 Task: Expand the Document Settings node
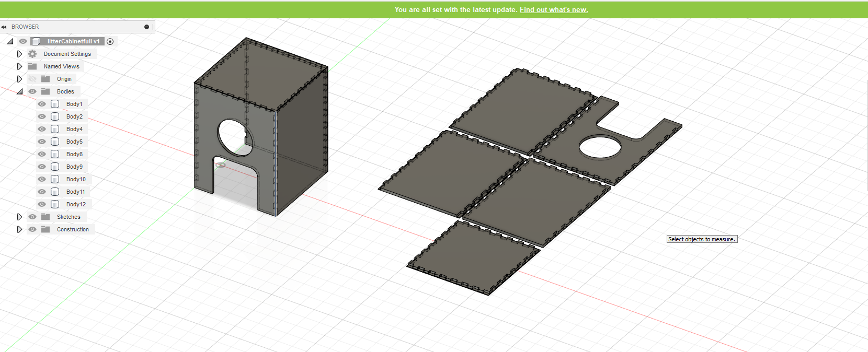point(19,54)
